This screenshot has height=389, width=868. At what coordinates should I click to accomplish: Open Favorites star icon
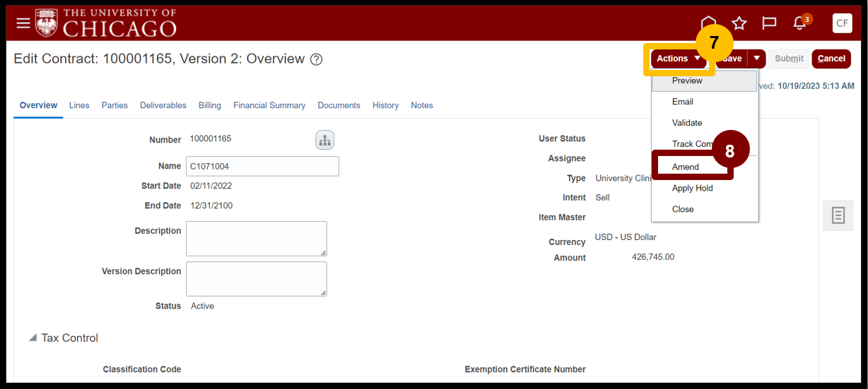click(739, 23)
